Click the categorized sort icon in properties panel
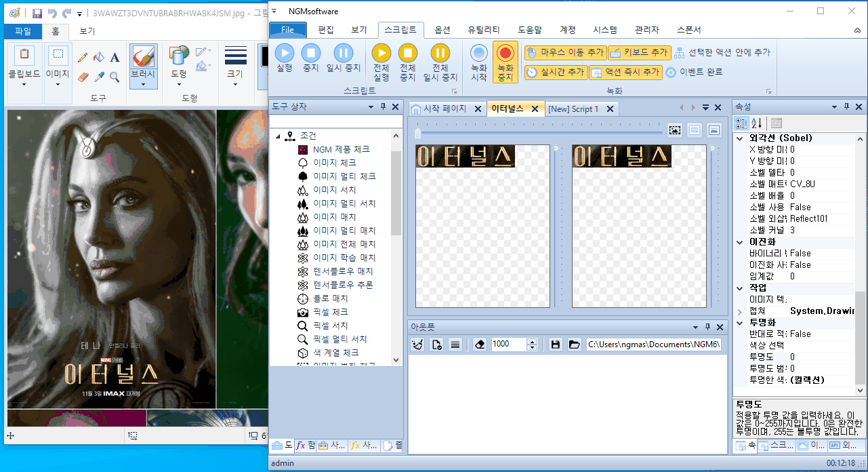 click(x=742, y=123)
